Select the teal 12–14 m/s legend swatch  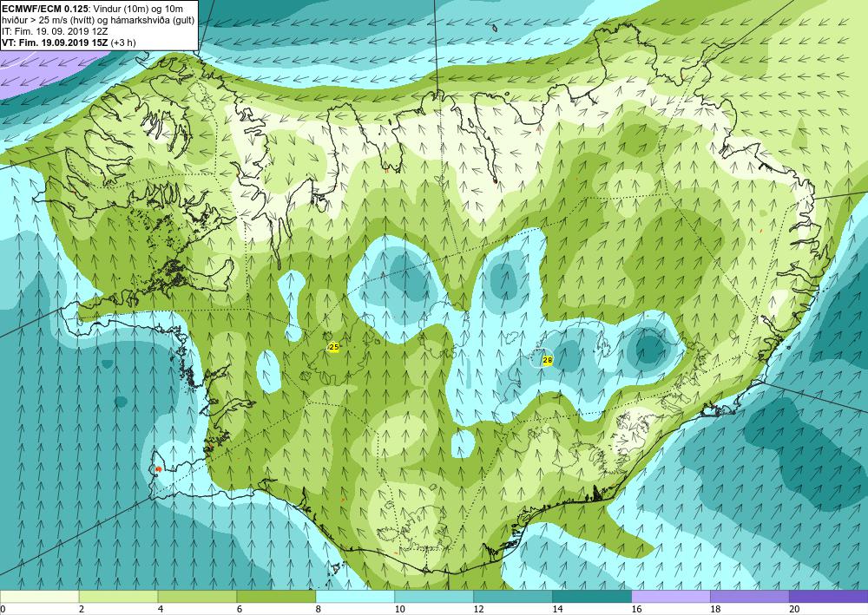click(513, 596)
